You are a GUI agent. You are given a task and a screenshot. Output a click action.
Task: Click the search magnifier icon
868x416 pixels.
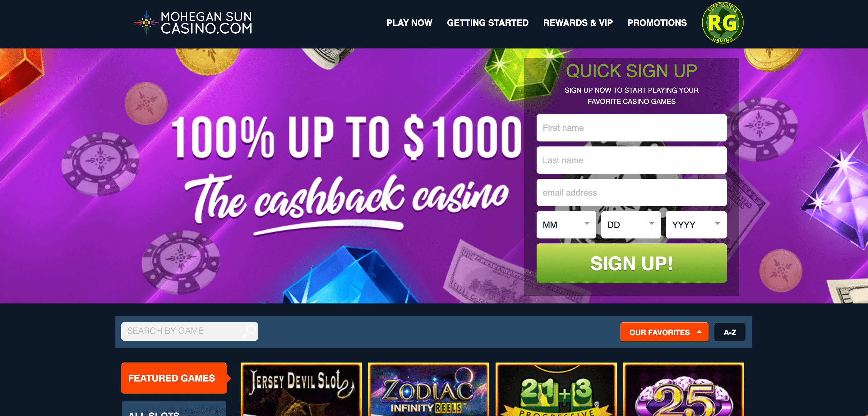click(x=249, y=331)
